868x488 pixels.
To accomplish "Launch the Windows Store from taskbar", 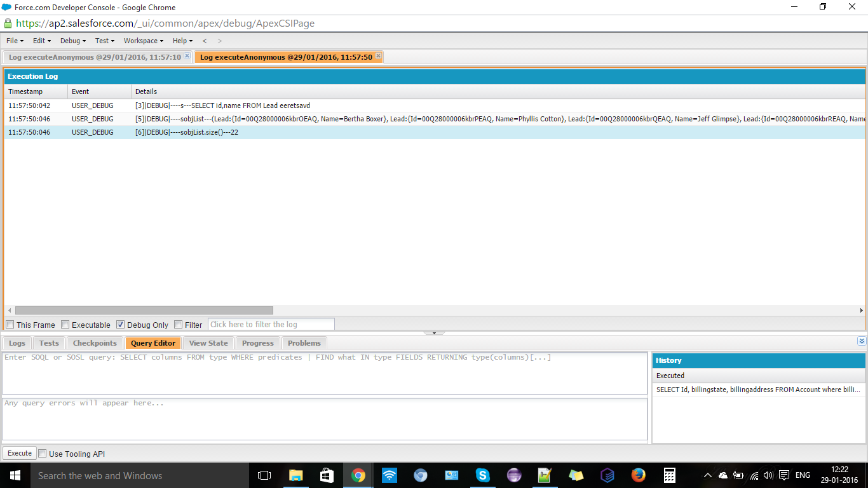I will pyautogui.click(x=327, y=475).
